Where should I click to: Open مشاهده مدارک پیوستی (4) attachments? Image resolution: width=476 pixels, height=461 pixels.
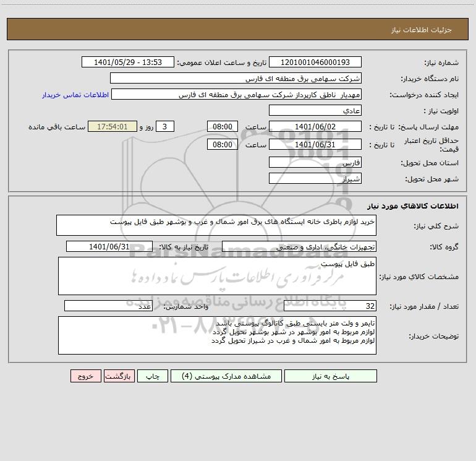tap(226, 376)
